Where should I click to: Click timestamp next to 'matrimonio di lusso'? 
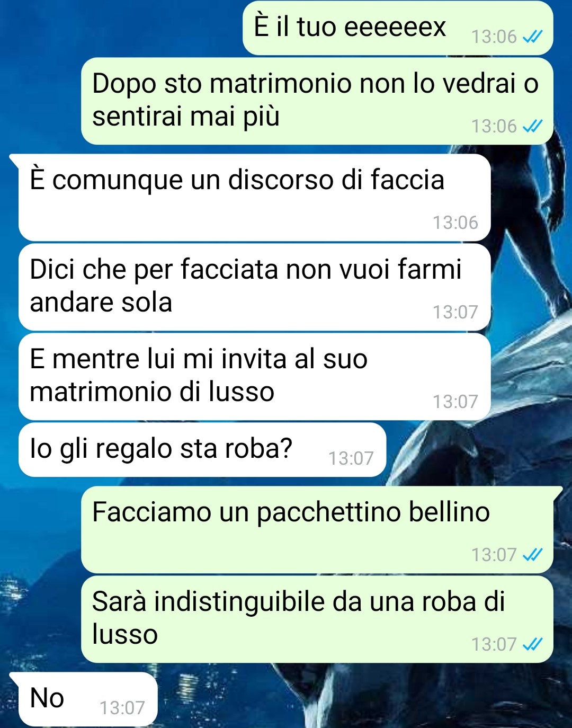pyautogui.click(x=455, y=402)
